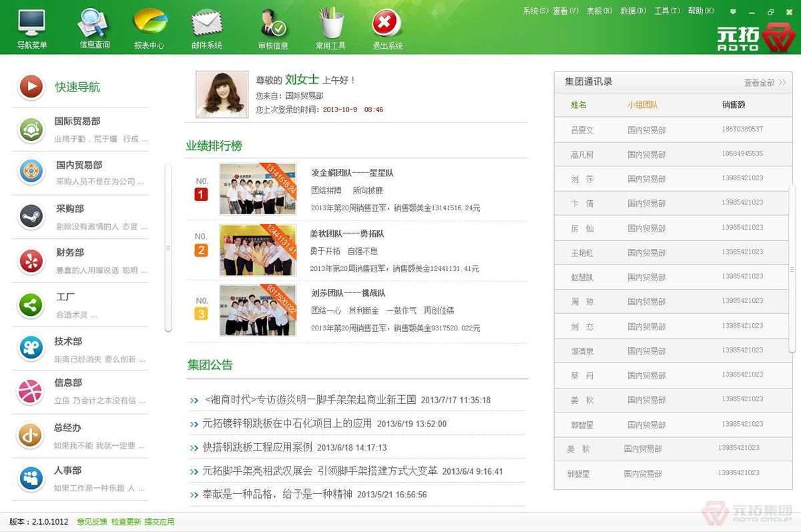Viewport: 801px width, 532px height.
Task: Open the 查看(V) menu
Action: 565,11
